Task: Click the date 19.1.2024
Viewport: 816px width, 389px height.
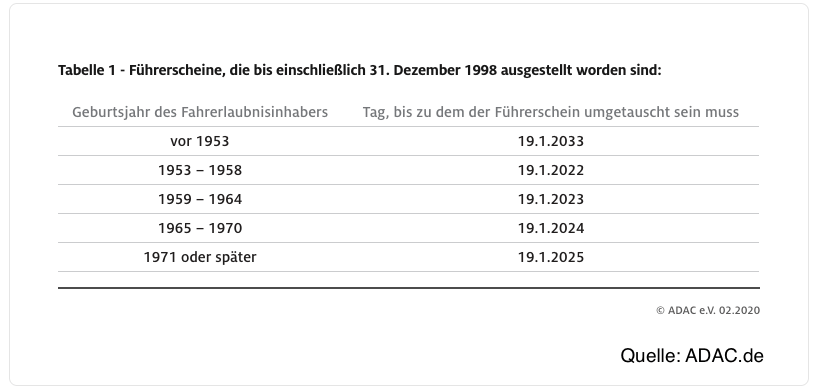Action: (551, 228)
